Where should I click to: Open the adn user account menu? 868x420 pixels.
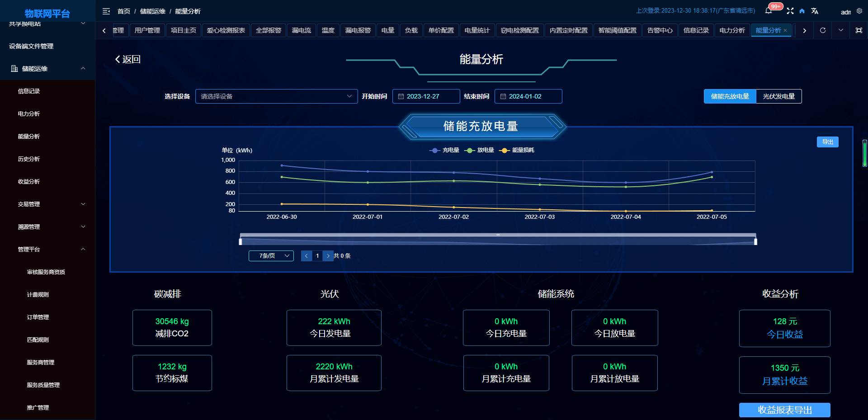(x=846, y=12)
